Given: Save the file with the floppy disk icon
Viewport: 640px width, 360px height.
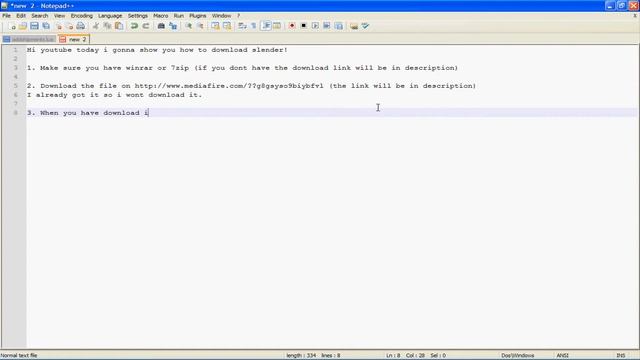Looking at the screenshot, I should click(x=34, y=26).
